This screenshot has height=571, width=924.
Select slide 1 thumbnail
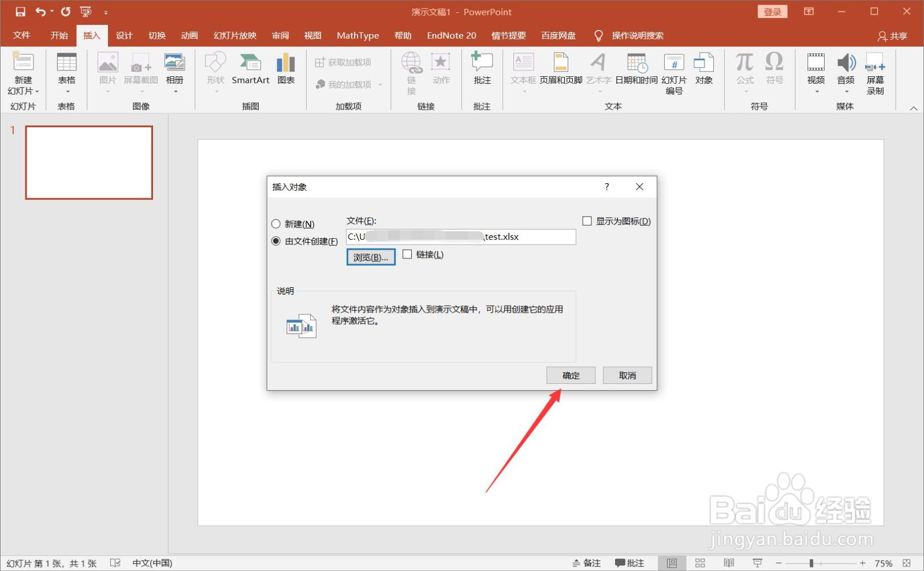click(89, 162)
